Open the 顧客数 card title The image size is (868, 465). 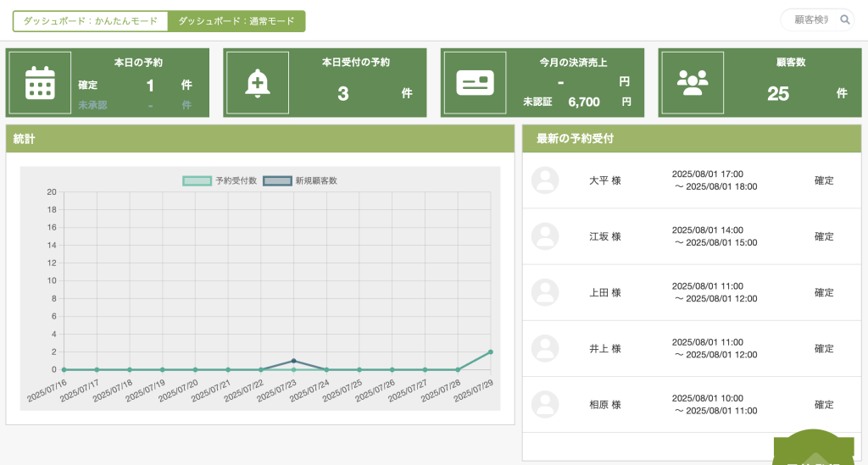point(791,63)
